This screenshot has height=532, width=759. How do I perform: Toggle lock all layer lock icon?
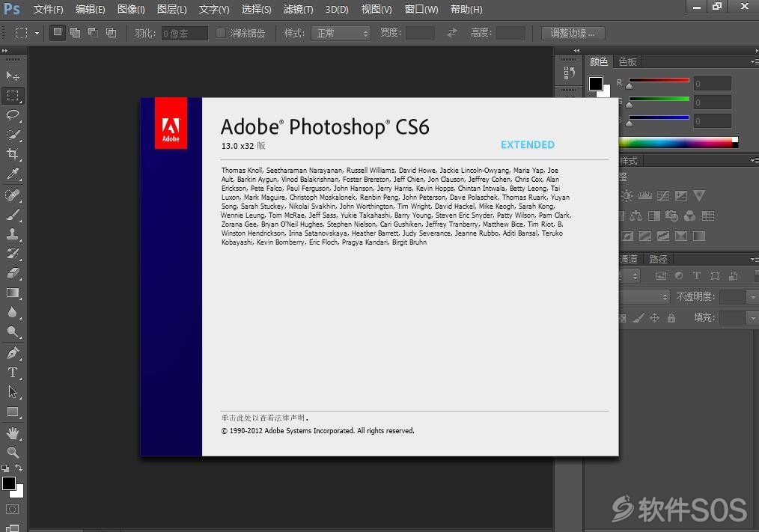(671, 318)
